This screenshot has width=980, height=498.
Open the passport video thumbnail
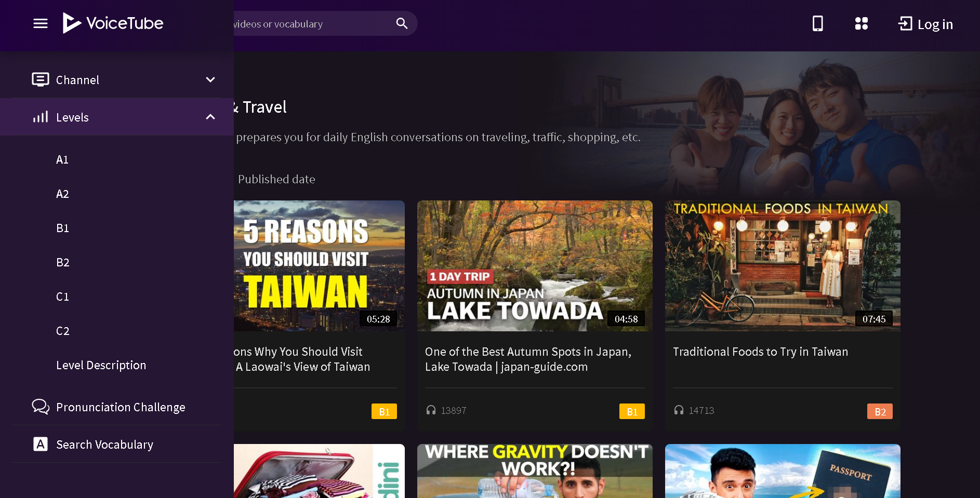click(x=783, y=471)
